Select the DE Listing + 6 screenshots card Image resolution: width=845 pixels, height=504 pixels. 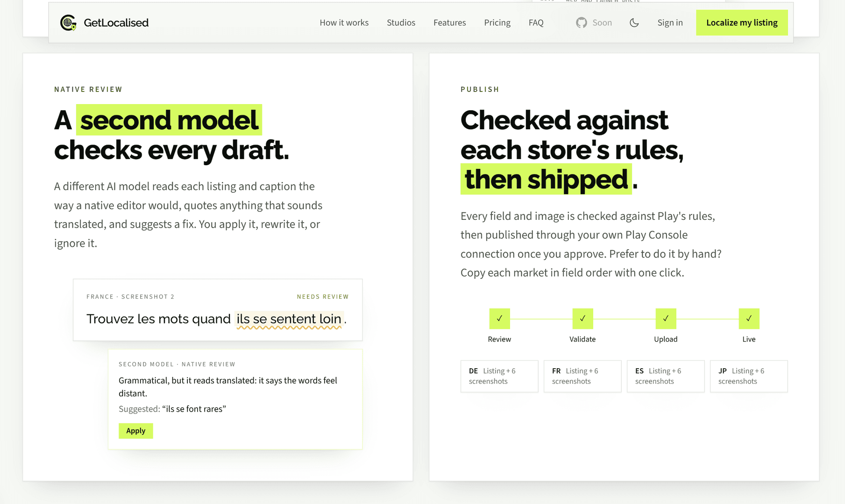(x=499, y=376)
